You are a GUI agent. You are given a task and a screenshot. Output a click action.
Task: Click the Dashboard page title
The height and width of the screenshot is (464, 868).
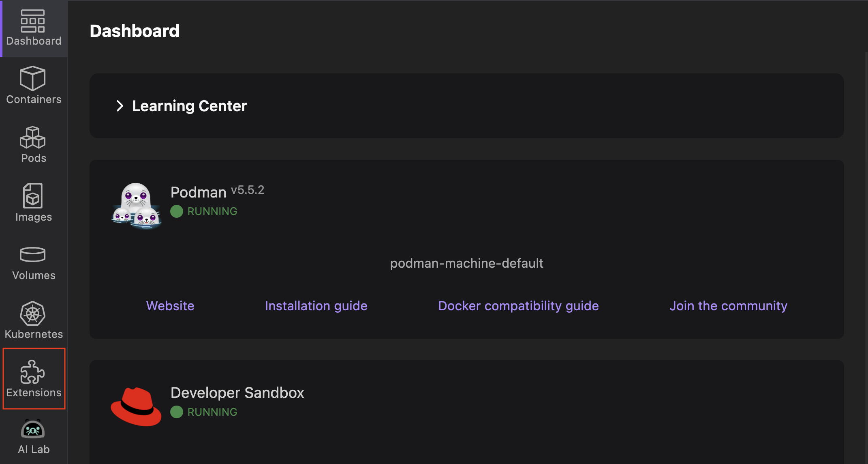[x=134, y=30]
